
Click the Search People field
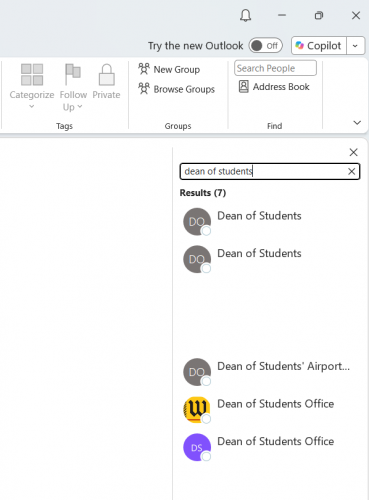pos(275,68)
